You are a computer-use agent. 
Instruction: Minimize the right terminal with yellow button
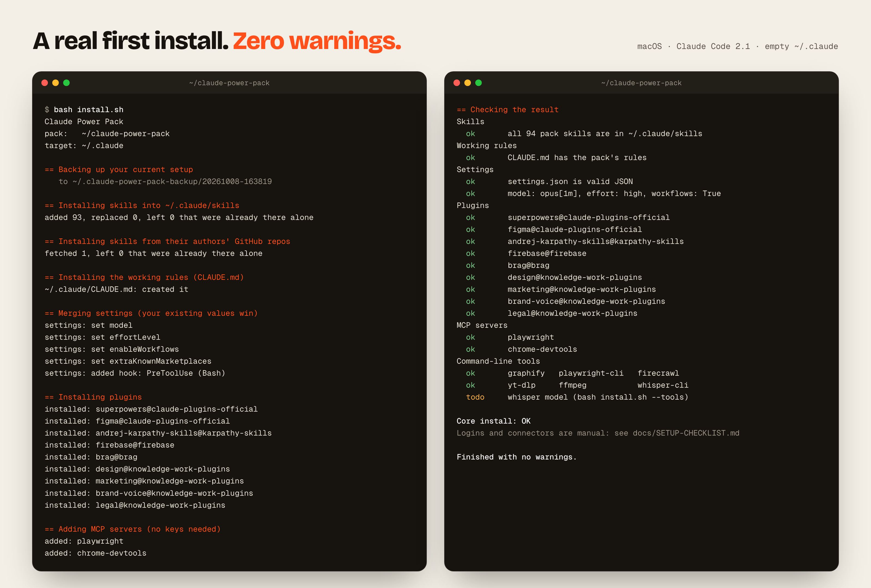point(467,83)
